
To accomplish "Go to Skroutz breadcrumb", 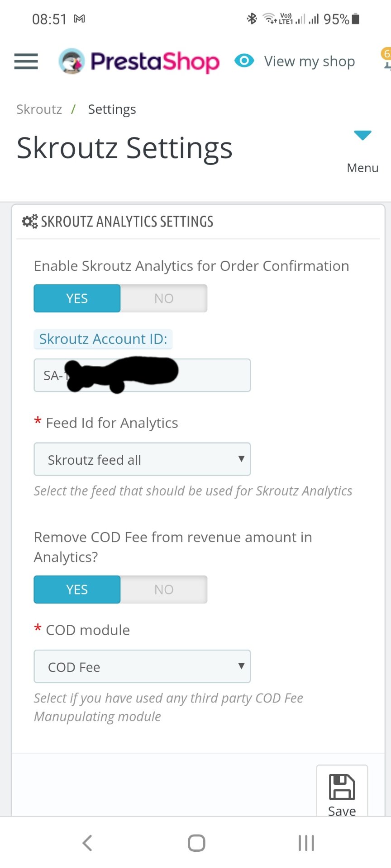I will pyautogui.click(x=39, y=109).
